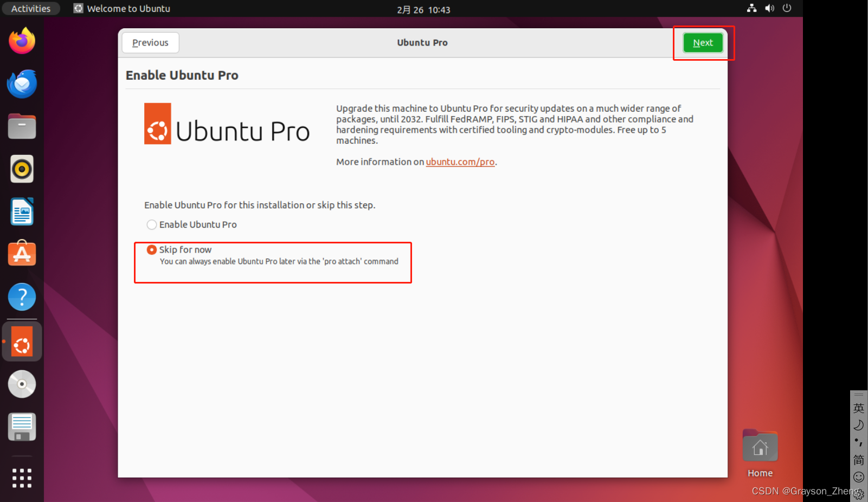This screenshot has height=502, width=868.
Task: Open the Files manager in the dock
Action: pyautogui.click(x=22, y=126)
